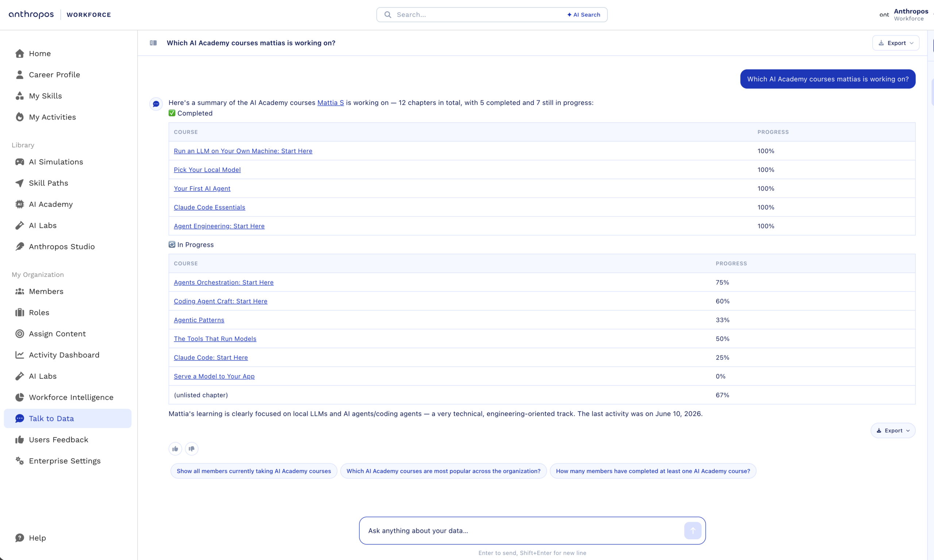Click the search magnifier icon
The image size is (934, 560).
387,15
